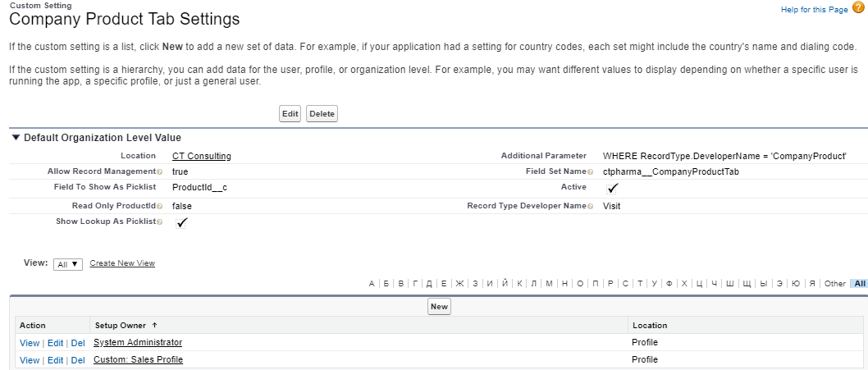Click info icon next to Allow Record Management
The width and height of the screenshot is (868, 370).
pyautogui.click(x=159, y=171)
